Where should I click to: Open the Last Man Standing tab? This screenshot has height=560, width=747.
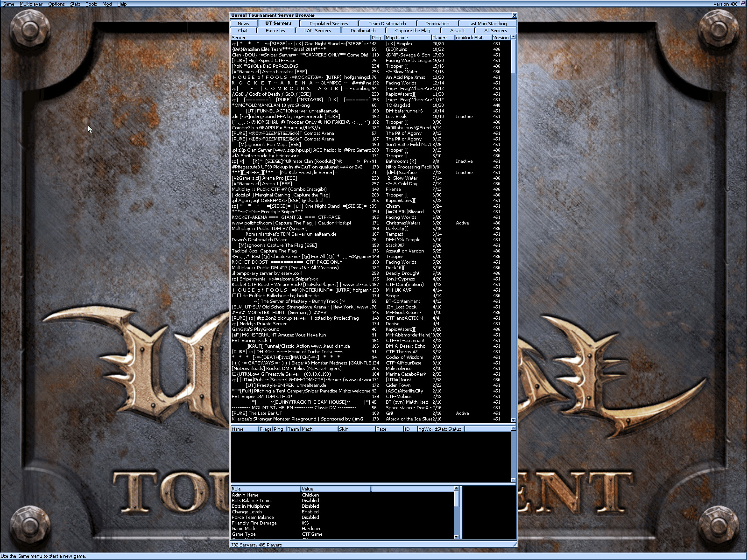pyautogui.click(x=487, y=23)
